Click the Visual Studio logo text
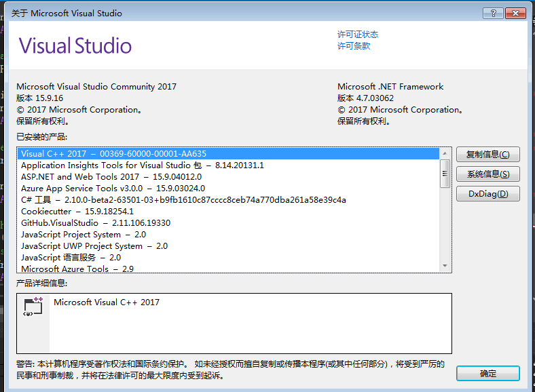 [75, 45]
